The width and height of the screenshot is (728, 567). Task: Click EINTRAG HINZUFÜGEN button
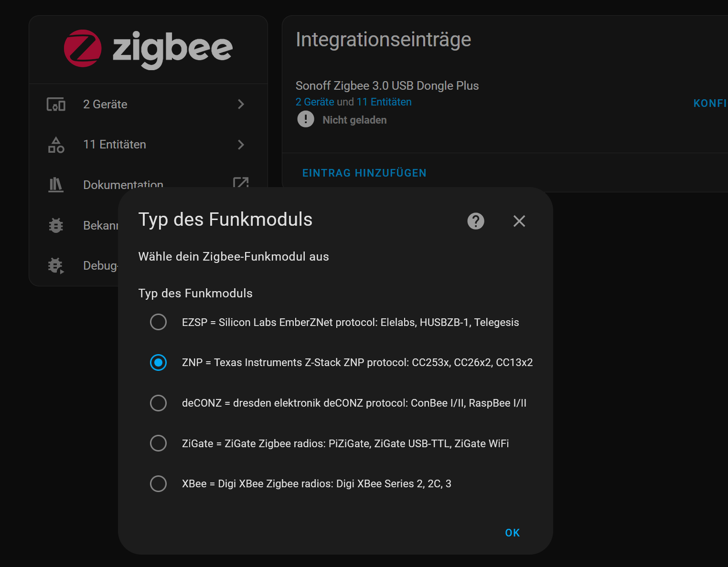[x=364, y=173]
